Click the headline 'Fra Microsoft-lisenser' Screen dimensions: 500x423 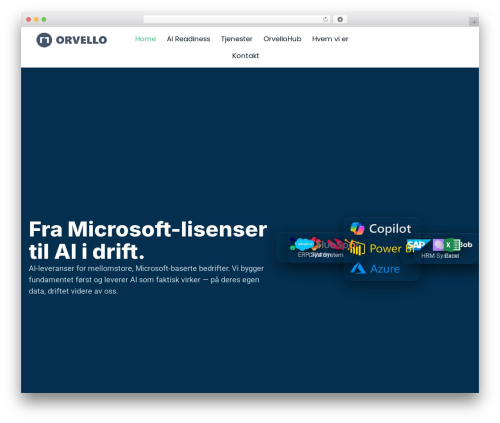click(148, 230)
